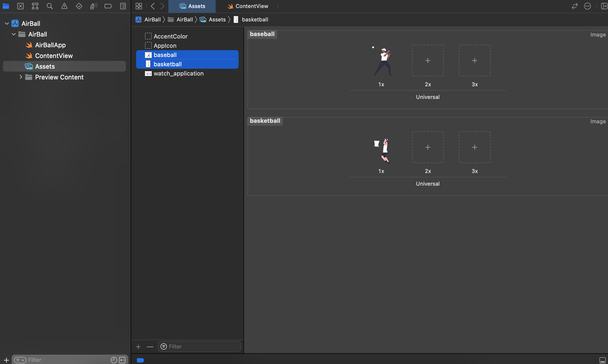Screen dimensions: 608x364
Task: Collapse the AirBall project root
Action: (x=7, y=24)
